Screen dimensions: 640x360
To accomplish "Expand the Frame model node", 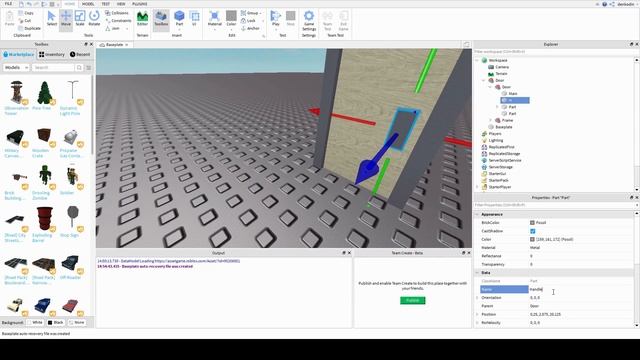I will click(491, 120).
